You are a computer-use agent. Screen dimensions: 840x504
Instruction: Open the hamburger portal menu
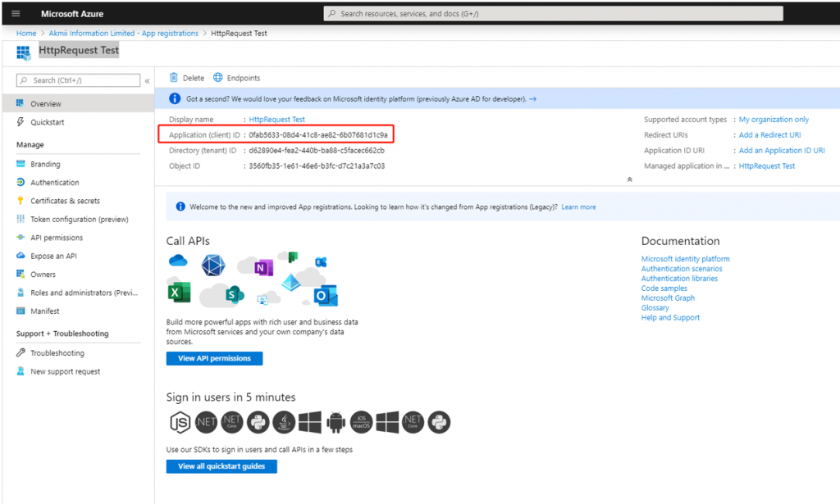click(x=16, y=13)
